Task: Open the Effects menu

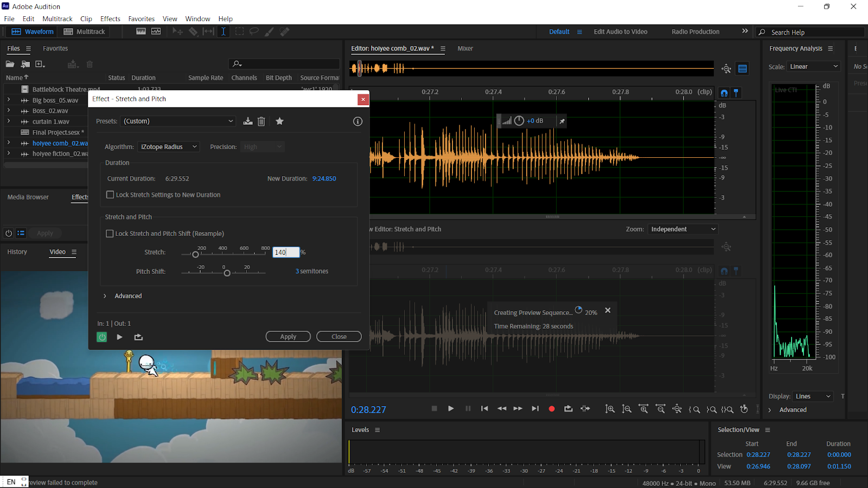Action: point(110,19)
